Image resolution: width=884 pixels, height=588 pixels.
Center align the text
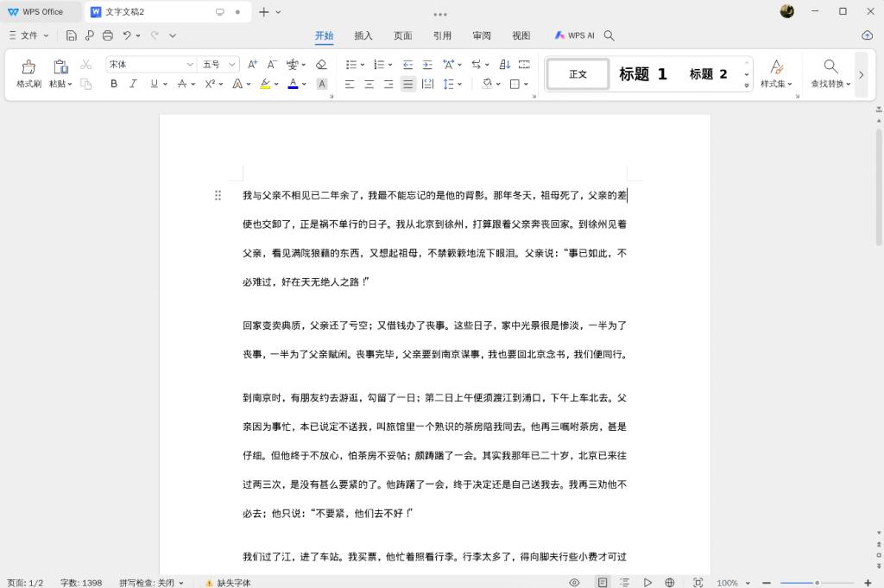click(x=369, y=84)
